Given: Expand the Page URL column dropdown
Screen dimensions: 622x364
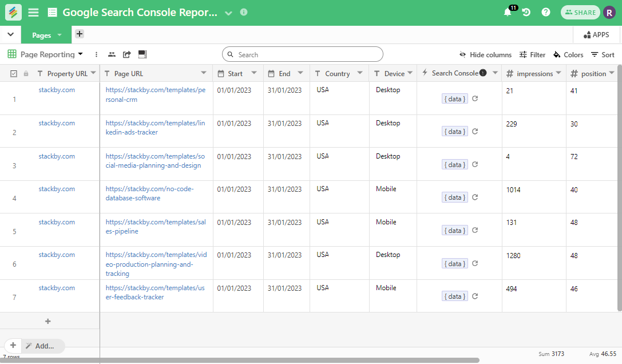Looking at the screenshot, I should 203,73.
